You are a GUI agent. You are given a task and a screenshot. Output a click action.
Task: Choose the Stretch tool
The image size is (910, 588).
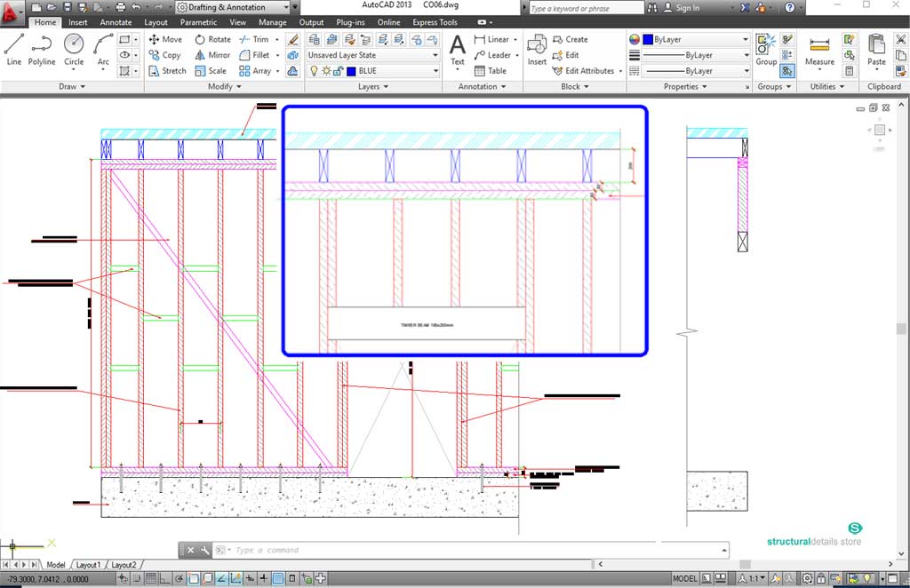click(167, 71)
